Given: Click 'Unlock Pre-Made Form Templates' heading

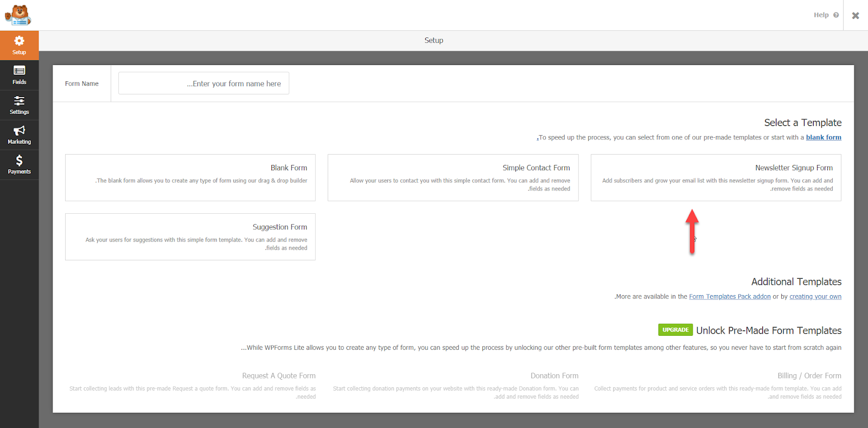Looking at the screenshot, I should [x=769, y=330].
